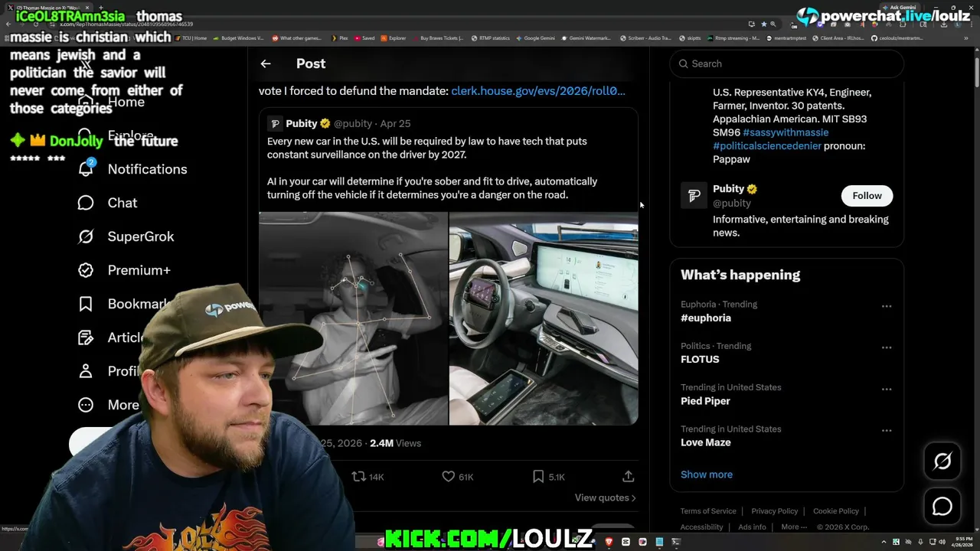Like the post with the heart icon
This screenshot has width=980, height=551.
pyautogui.click(x=449, y=476)
